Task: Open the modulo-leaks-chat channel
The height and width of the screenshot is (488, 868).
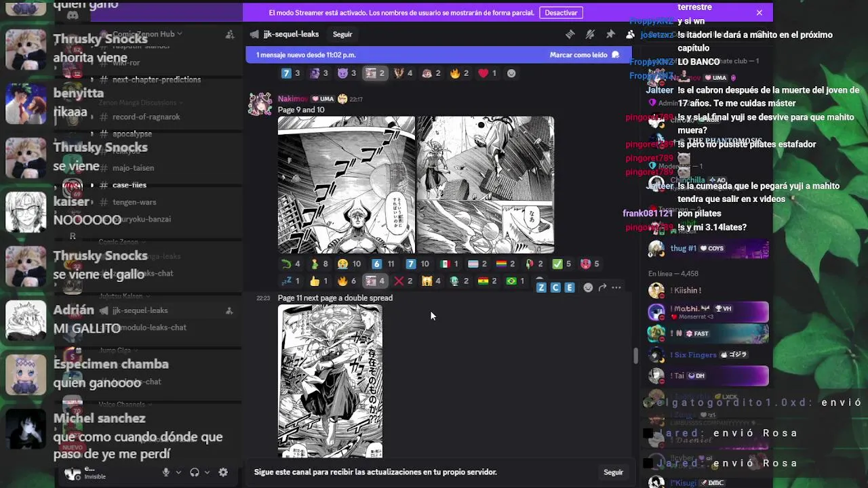Action: coord(149,327)
